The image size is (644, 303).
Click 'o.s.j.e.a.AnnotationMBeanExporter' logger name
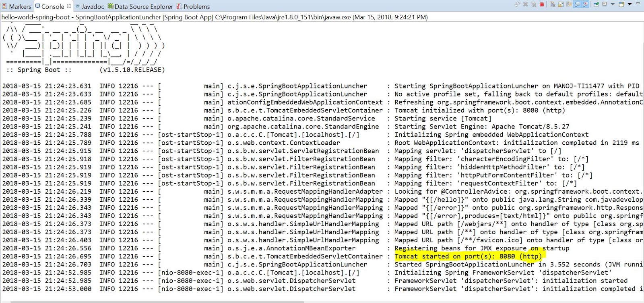tap(291, 248)
